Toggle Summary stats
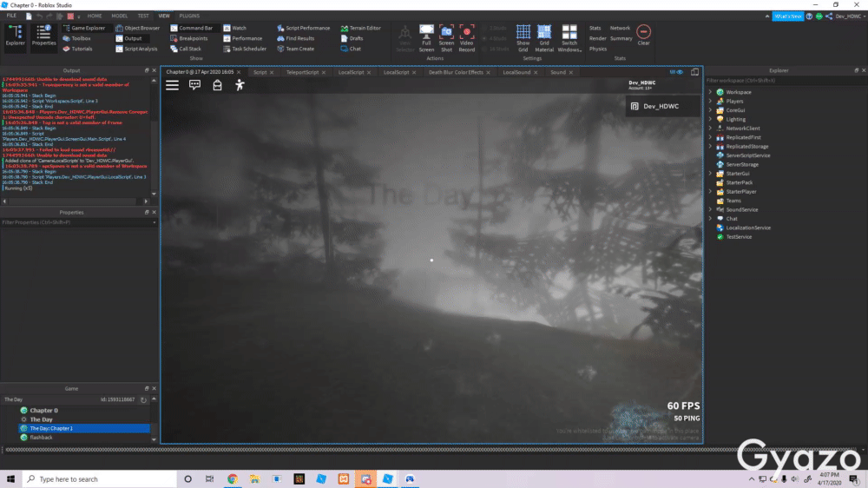The image size is (868, 488). [621, 38]
